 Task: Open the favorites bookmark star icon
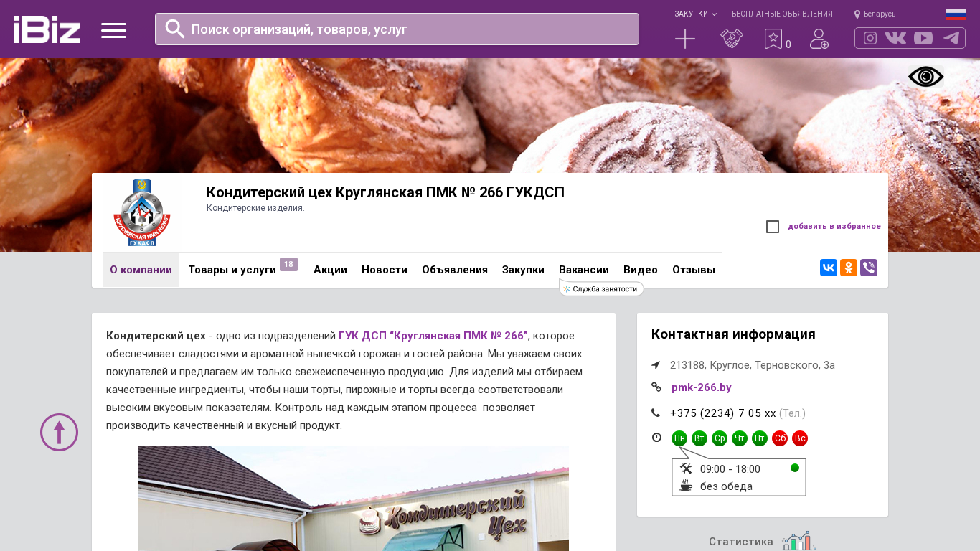(773, 39)
